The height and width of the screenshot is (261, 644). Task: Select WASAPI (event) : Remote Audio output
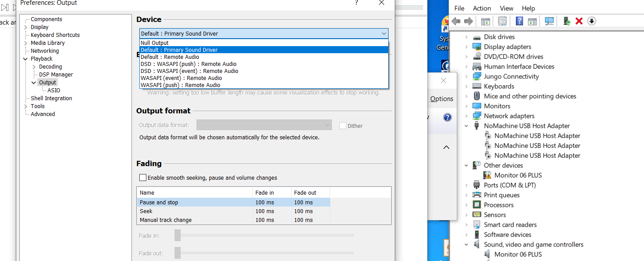[181, 78]
